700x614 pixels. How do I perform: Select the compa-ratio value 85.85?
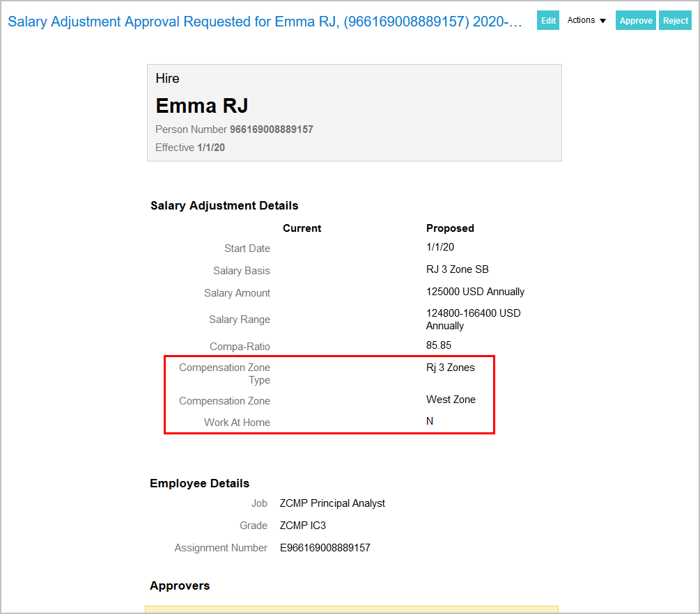pyautogui.click(x=439, y=345)
